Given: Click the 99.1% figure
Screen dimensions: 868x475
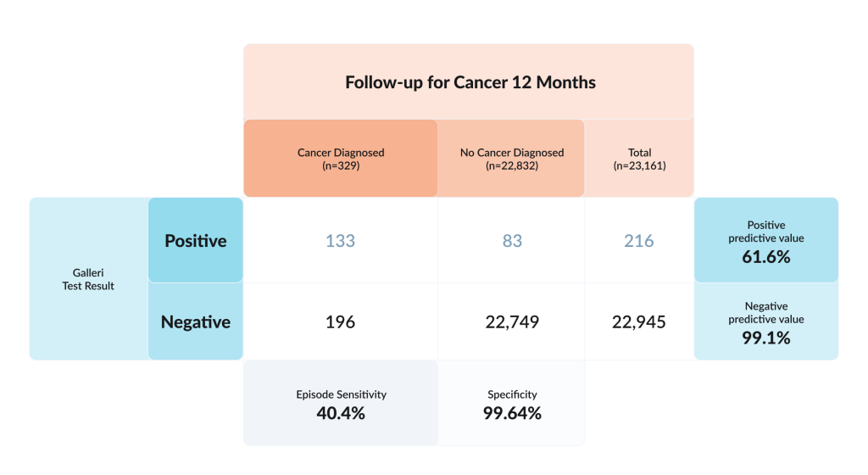Looking at the screenshot, I should click(x=766, y=338).
